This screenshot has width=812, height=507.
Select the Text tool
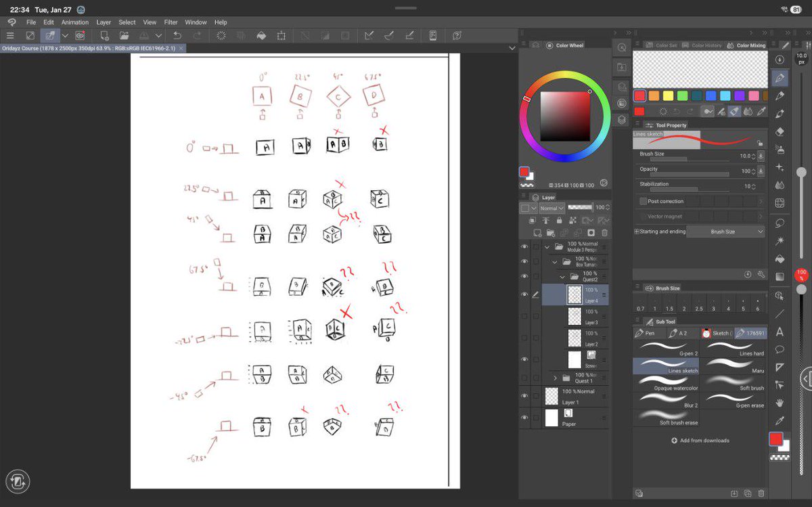[x=780, y=332]
